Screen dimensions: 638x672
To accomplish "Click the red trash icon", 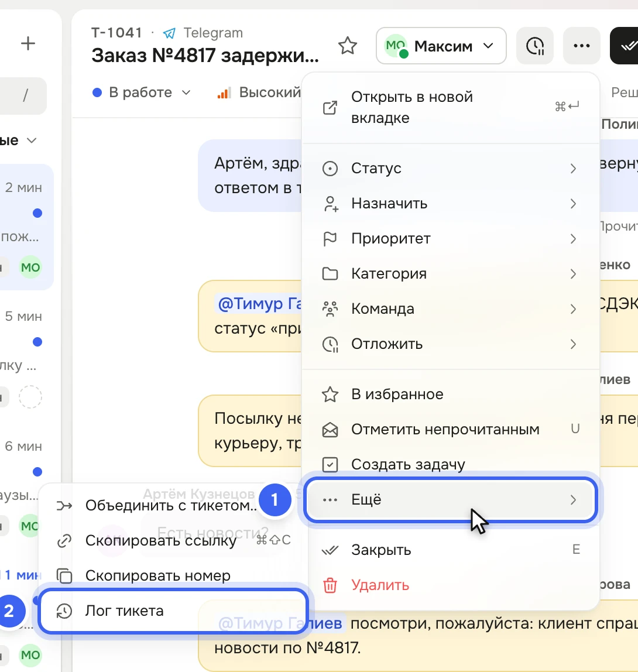I will [x=330, y=585].
